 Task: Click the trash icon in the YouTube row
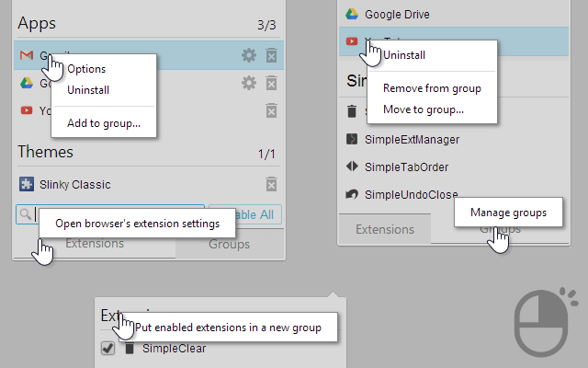point(271,110)
